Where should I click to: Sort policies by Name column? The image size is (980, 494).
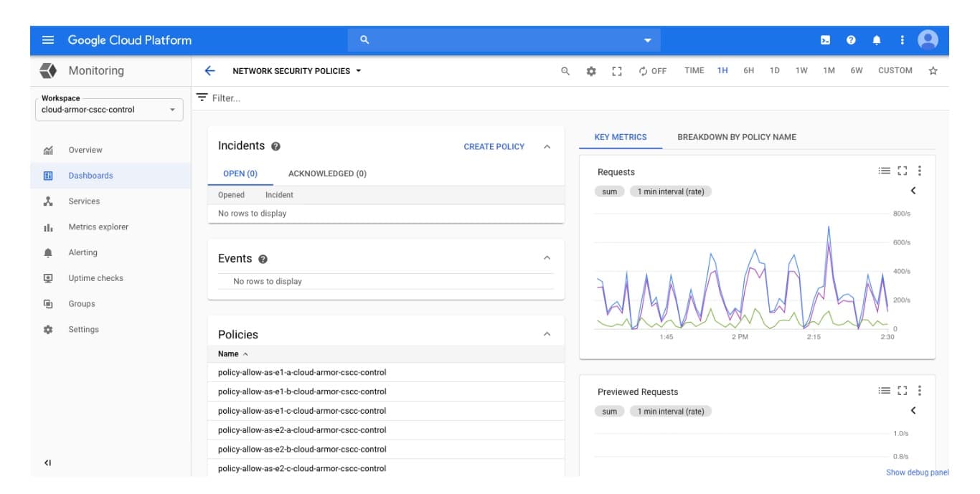(233, 354)
